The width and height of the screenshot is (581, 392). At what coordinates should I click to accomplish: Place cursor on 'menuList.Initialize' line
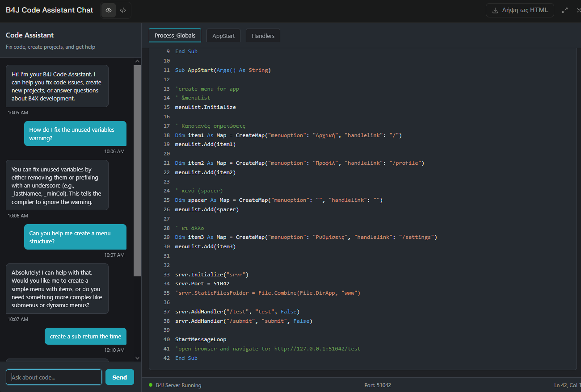206,107
